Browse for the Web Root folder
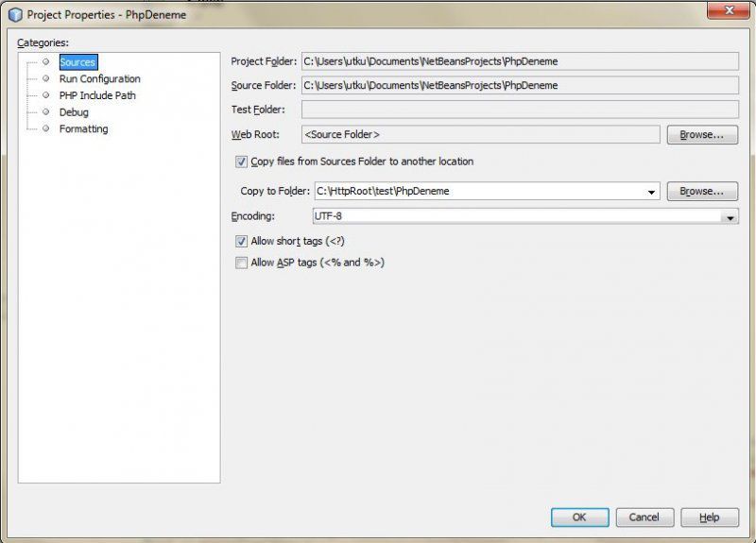Screen dimensions: 756x543 702,135
